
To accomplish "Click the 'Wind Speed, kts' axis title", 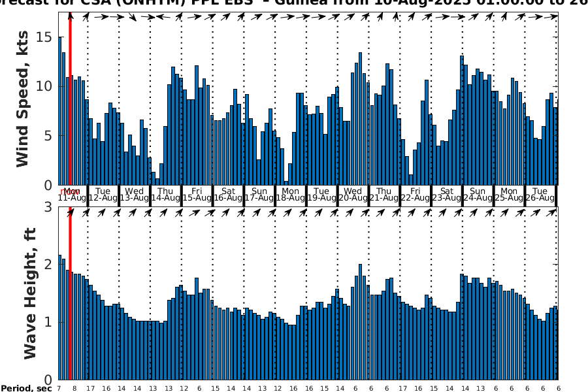I will [22, 99].
